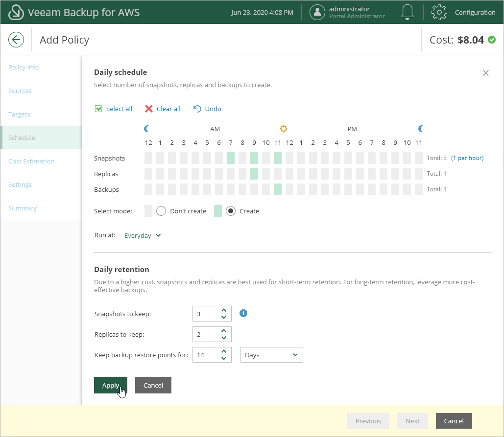The height and width of the screenshot is (437, 504).
Task: Go back using the arrow circle button
Action: tap(16, 40)
